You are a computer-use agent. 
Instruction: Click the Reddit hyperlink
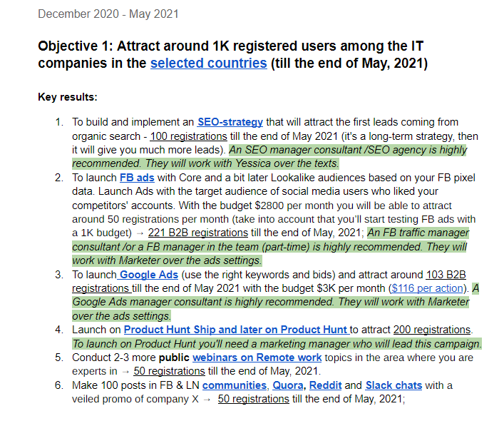click(x=325, y=385)
